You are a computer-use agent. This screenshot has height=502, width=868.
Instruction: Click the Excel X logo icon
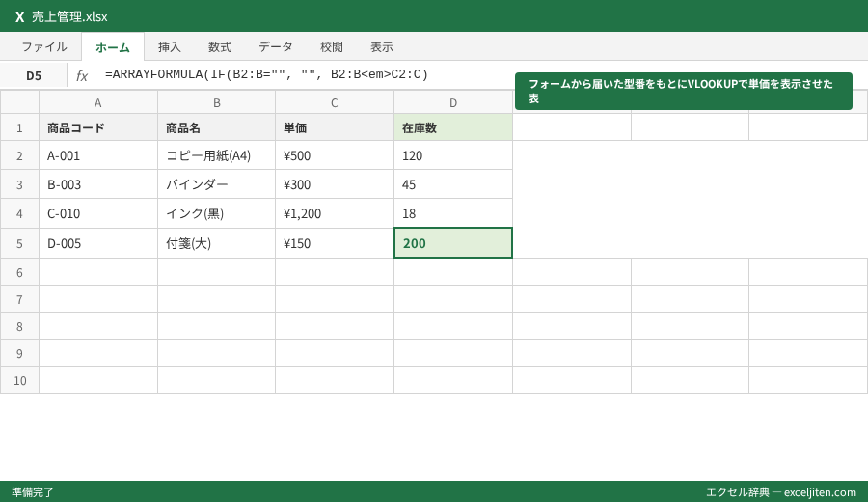tap(20, 17)
